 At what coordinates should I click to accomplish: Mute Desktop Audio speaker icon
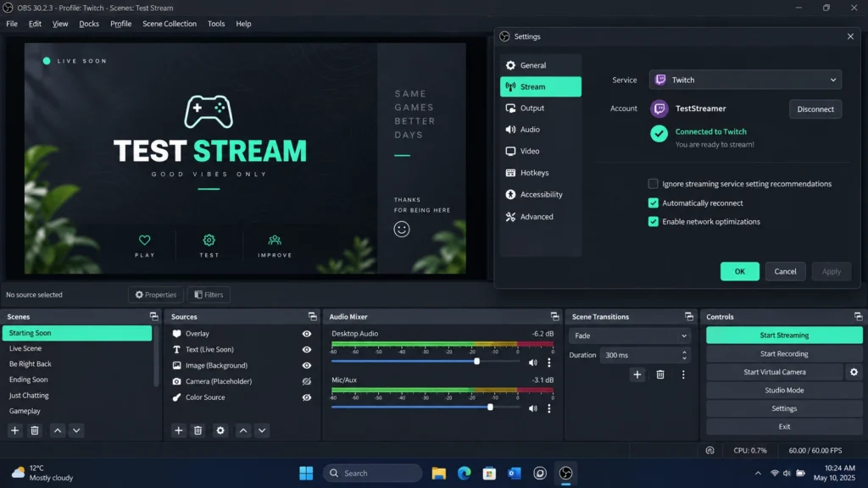(x=532, y=363)
